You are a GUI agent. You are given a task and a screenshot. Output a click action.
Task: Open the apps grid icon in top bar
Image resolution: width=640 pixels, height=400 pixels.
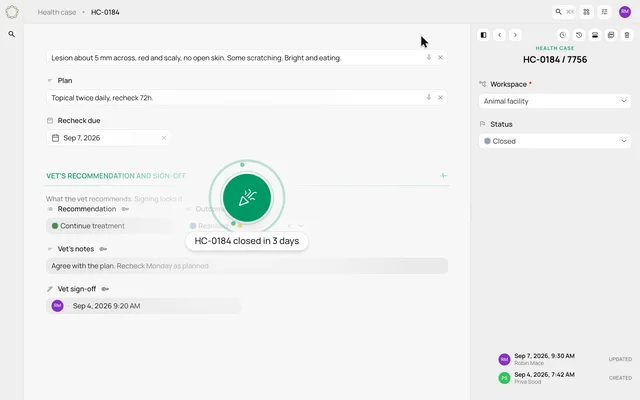tap(587, 12)
